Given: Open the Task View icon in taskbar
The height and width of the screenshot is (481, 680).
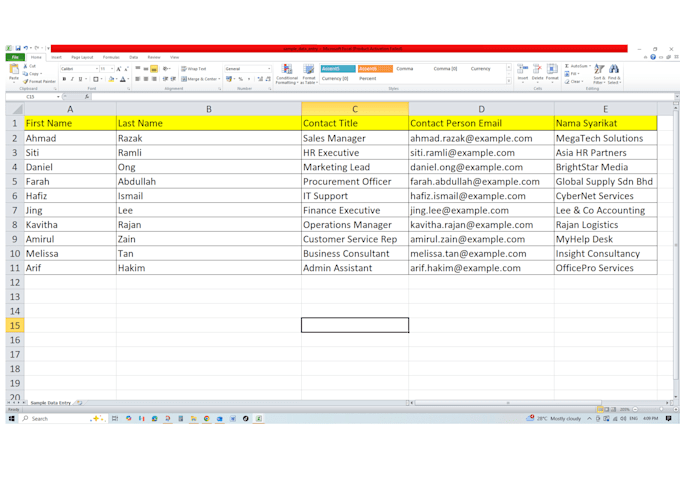Looking at the screenshot, I should click(x=115, y=419).
